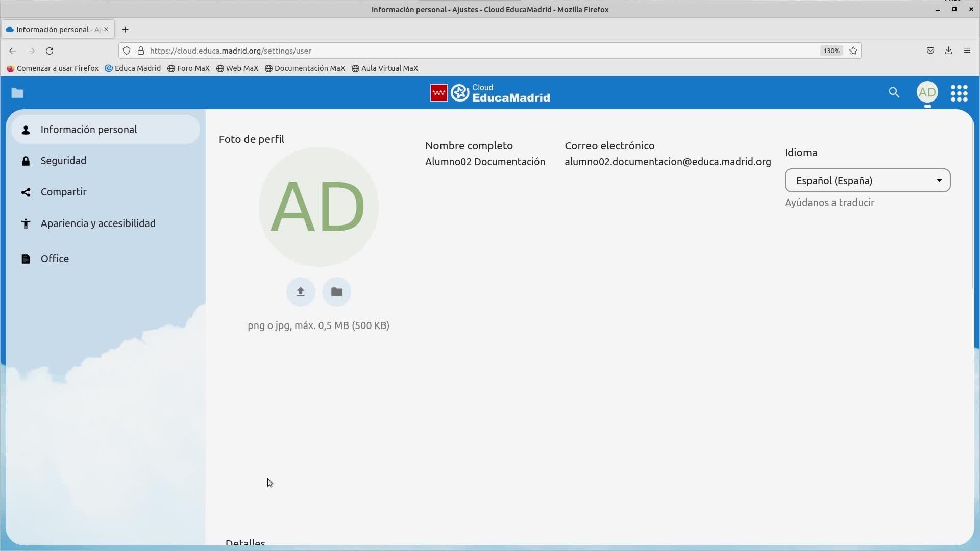Open the Educa Madrid bookmark
Viewport: 980px width, 551px height.
point(133,68)
